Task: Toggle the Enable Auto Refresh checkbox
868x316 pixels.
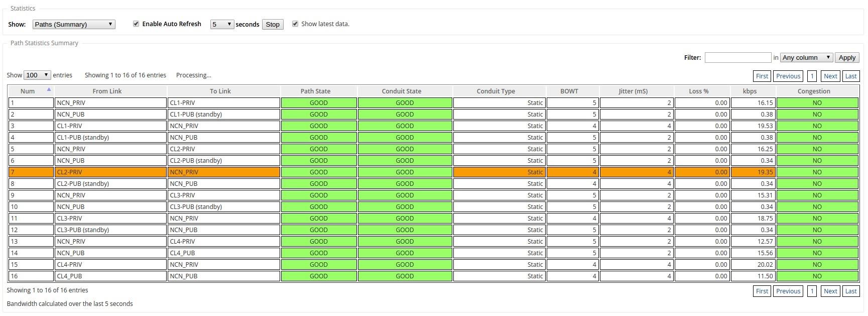Action: (136, 24)
